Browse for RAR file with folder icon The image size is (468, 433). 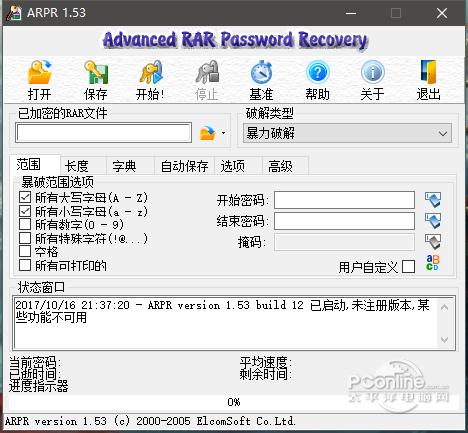(207, 133)
